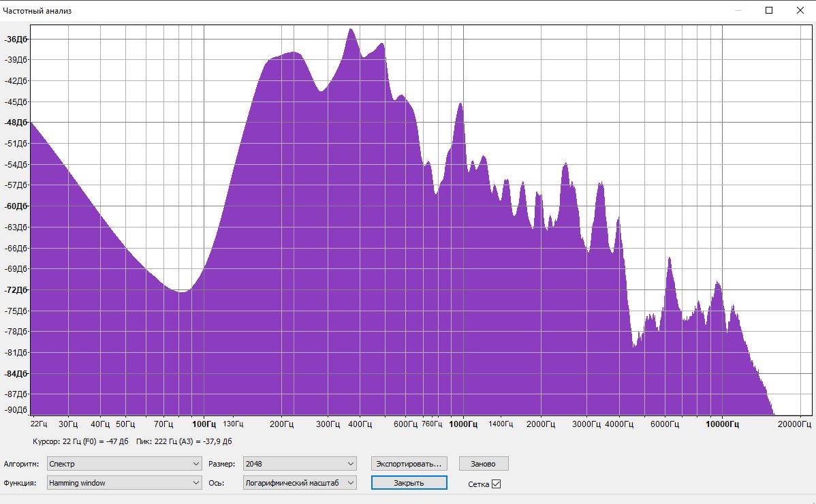Viewport: 816px width, 504px height.
Task: Click the Частотный анализ title text
Action: point(37,10)
